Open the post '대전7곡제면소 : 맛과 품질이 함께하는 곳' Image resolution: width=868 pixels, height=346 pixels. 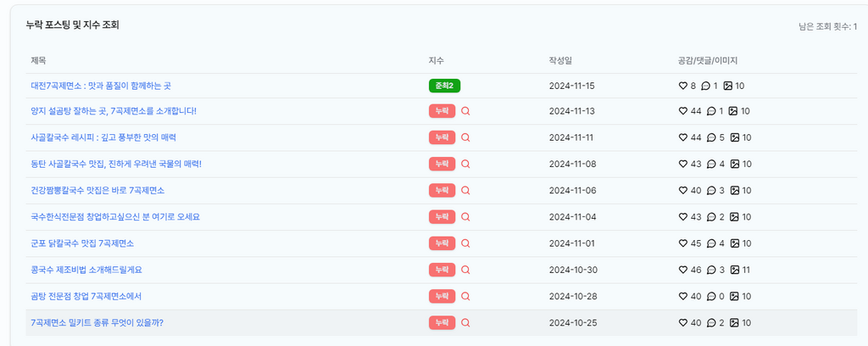click(x=101, y=86)
